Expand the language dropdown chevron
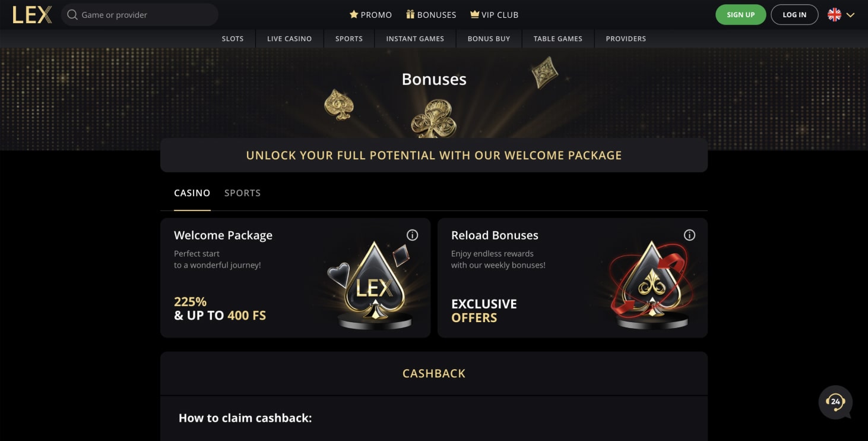Viewport: 868px width, 441px height. pyautogui.click(x=850, y=15)
